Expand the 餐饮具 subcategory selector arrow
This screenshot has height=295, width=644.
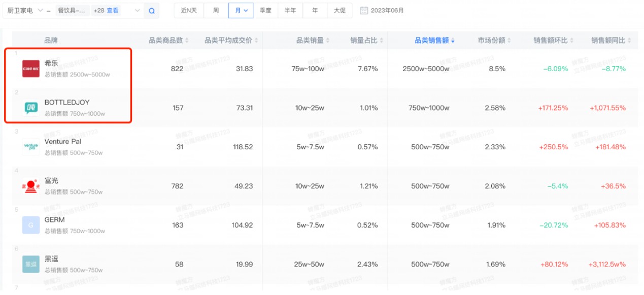(x=138, y=10)
